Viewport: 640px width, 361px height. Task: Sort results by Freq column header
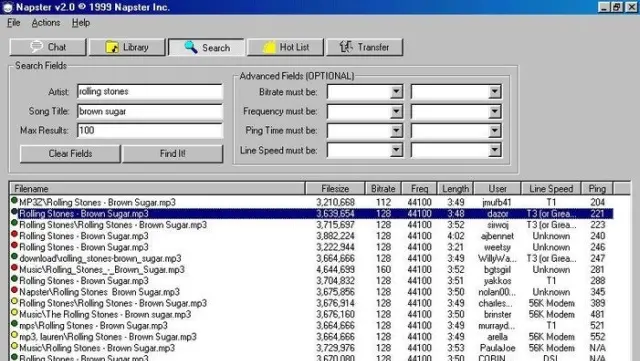(x=420, y=189)
